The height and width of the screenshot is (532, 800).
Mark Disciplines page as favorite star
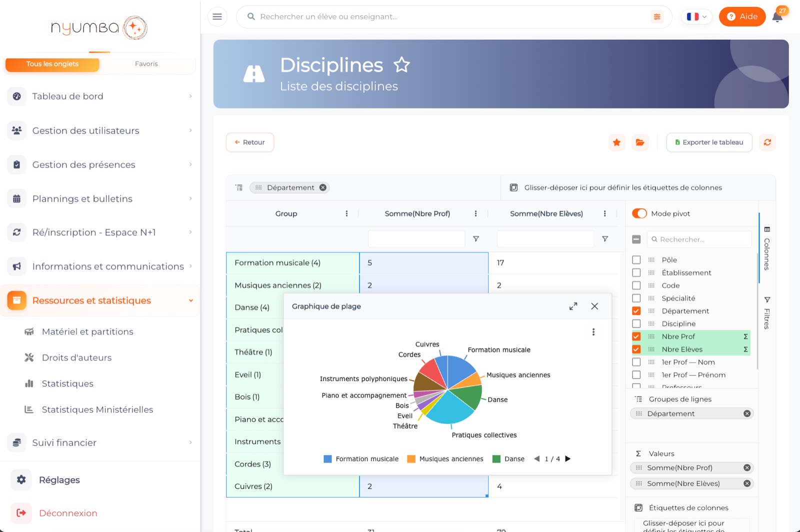(x=401, y=65)
